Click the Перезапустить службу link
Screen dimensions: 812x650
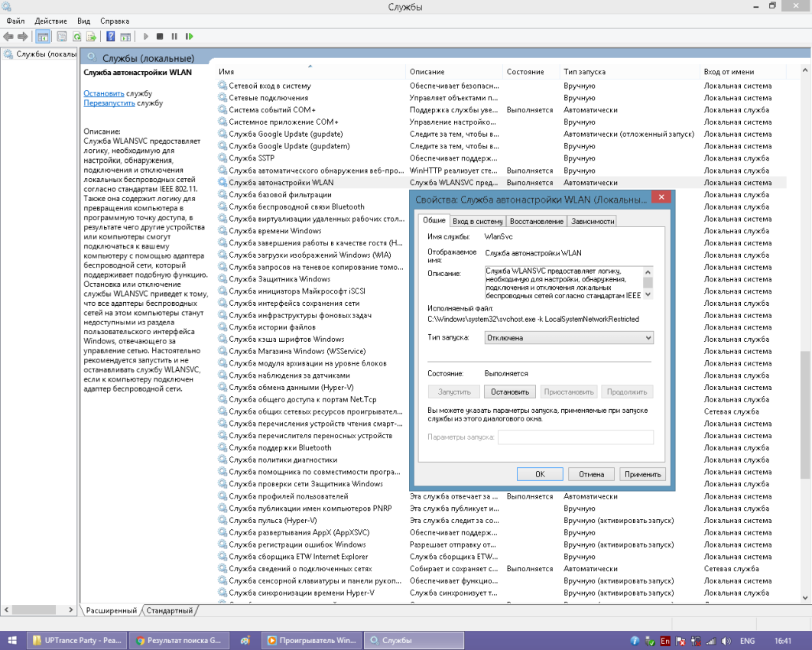pos(109,102)
